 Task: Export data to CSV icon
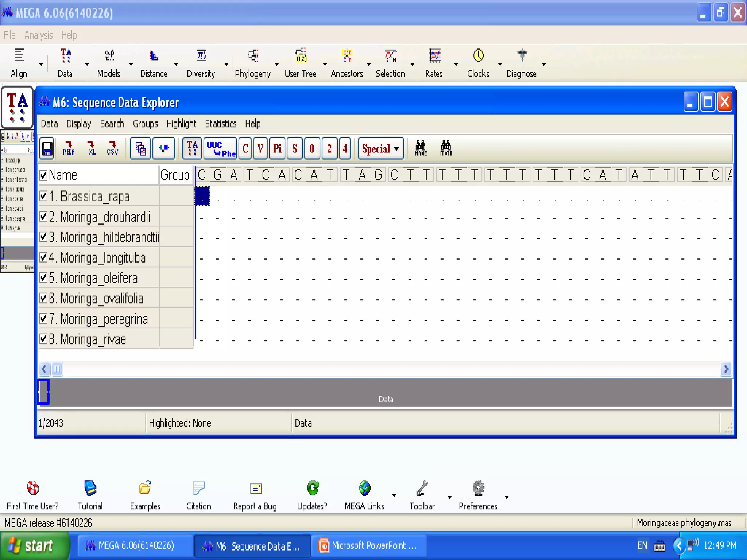pyautogui.click(x=113, y=148)
